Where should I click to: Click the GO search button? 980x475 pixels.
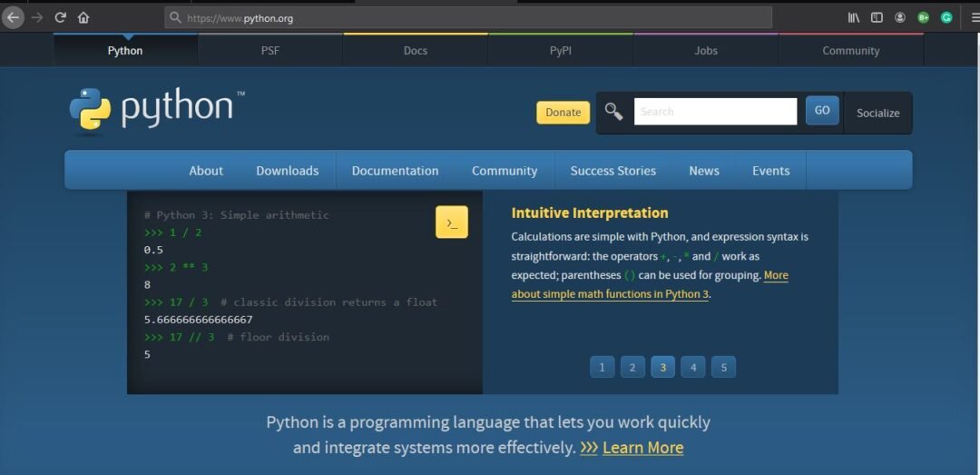[822, 111]
